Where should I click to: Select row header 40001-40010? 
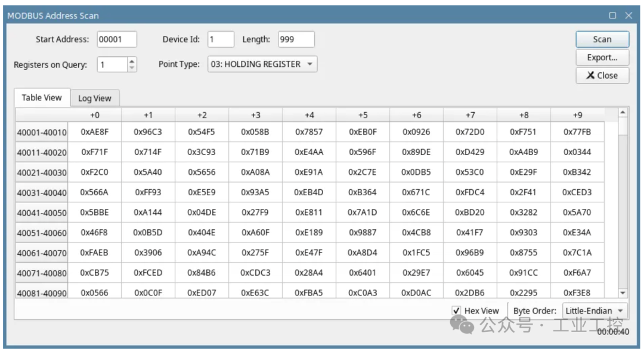pos(42,133)
